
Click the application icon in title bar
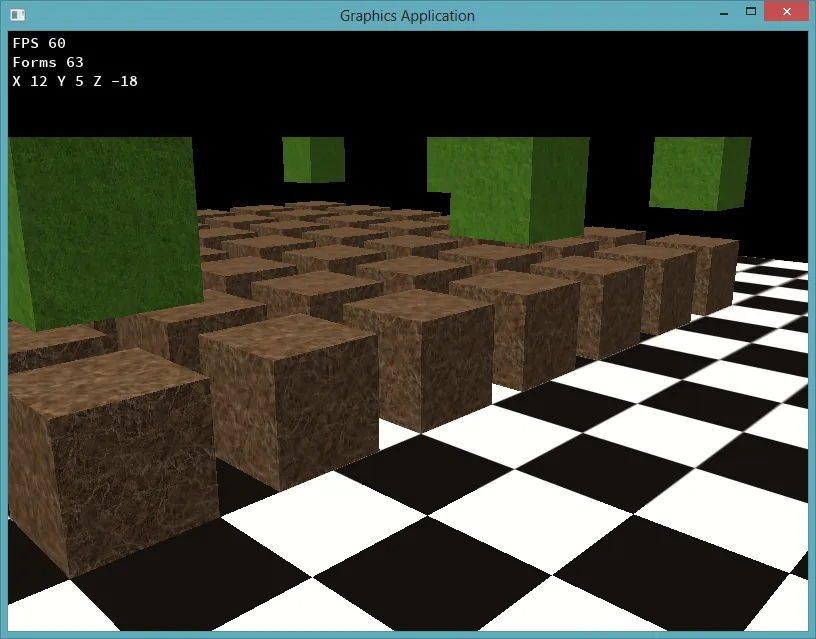18,15
